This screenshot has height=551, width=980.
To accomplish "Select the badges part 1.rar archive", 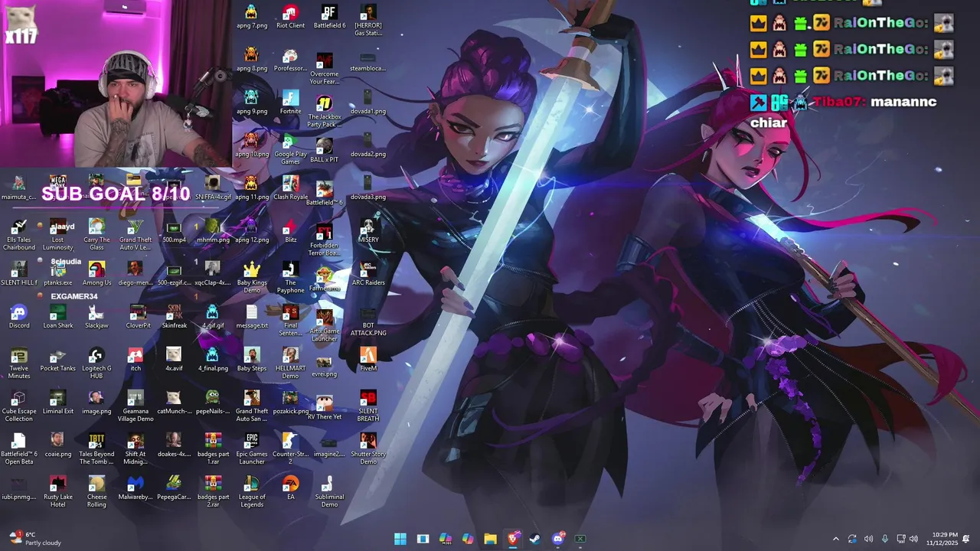I will click(x=213, y=449).
